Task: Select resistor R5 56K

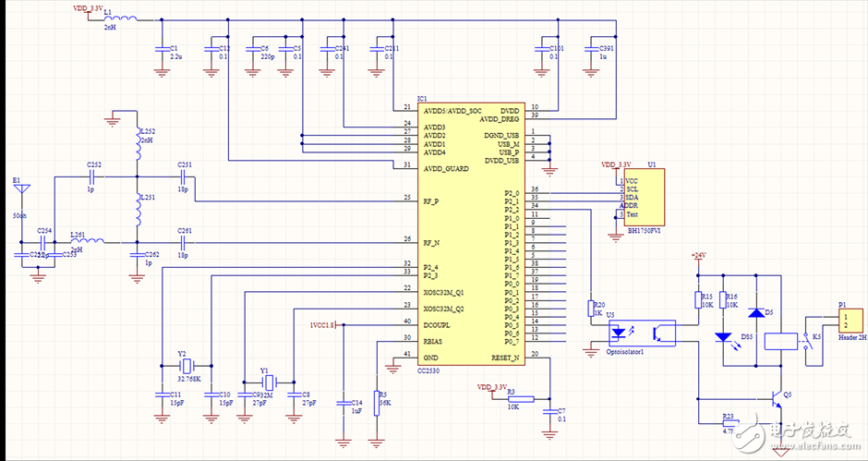Action: pos(376,403)
